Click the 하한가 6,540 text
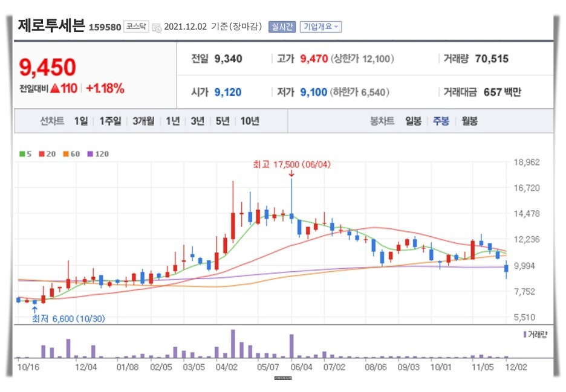 (x=360, y=92)
